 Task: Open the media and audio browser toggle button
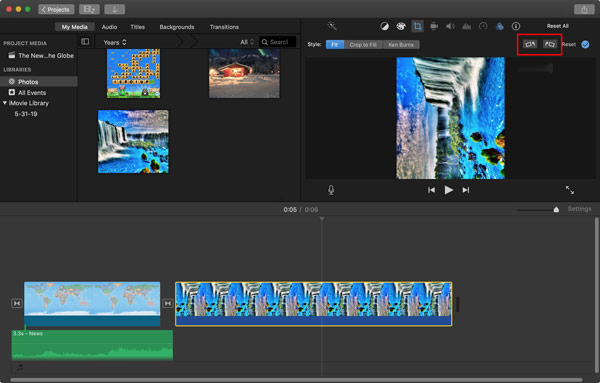pos(89,9)
